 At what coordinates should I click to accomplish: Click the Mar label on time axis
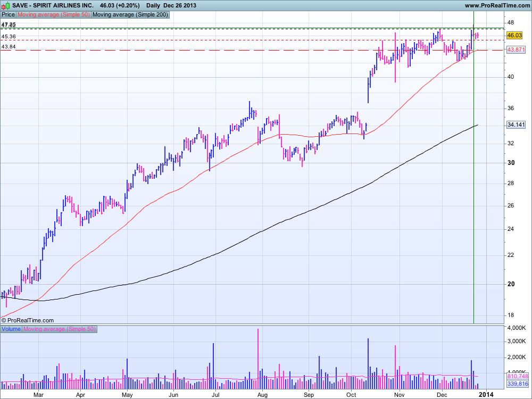tap(39, 395)
